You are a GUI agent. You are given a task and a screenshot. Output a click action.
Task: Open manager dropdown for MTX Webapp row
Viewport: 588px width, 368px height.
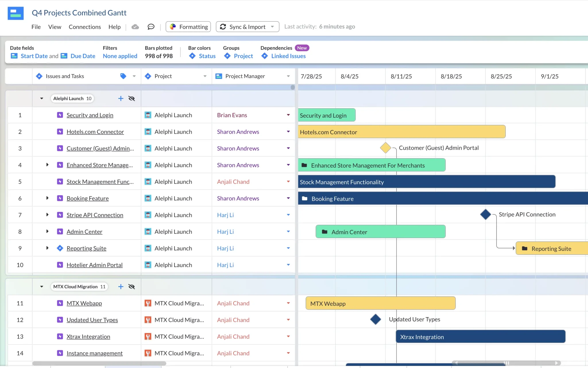click(288, 303)
